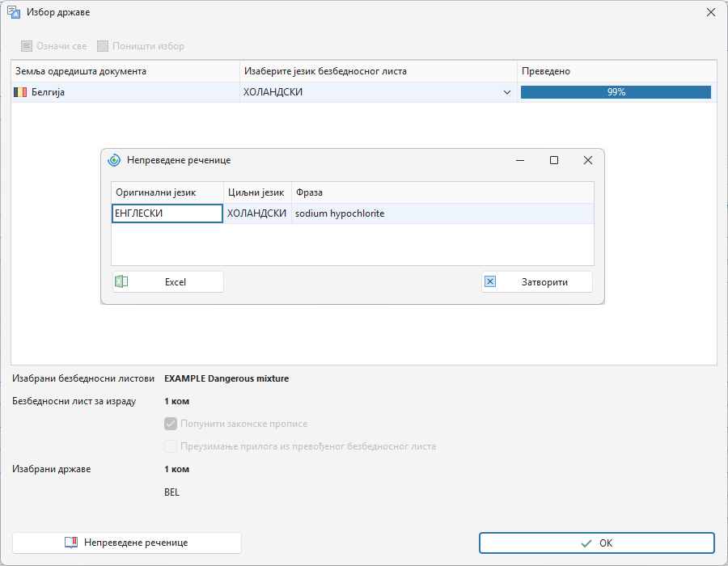728x566 pixels.
Task: Click the 99% translation progress bar
Action: click(616, 92)
